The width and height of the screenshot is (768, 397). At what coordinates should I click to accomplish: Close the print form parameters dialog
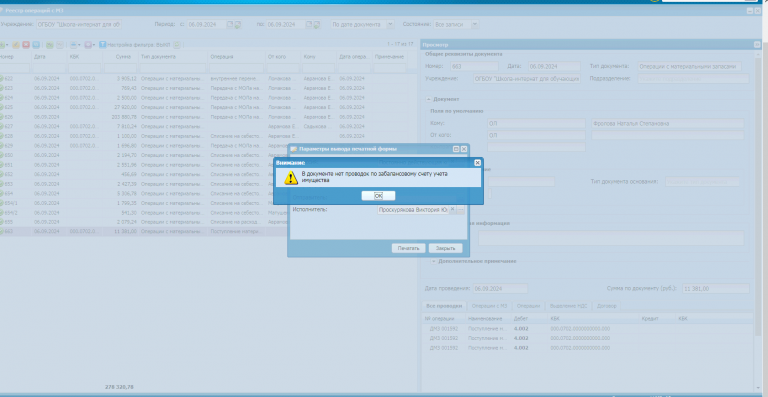click(x=463, y=149)
